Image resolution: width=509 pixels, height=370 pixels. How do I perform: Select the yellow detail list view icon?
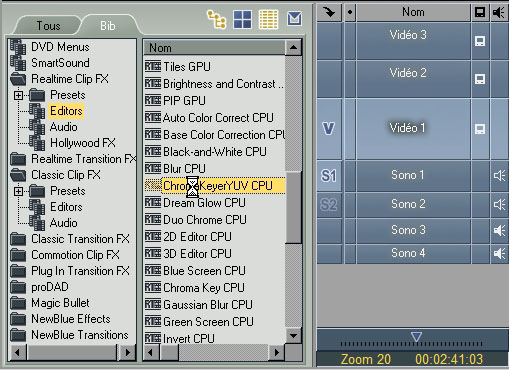(268, 19)
